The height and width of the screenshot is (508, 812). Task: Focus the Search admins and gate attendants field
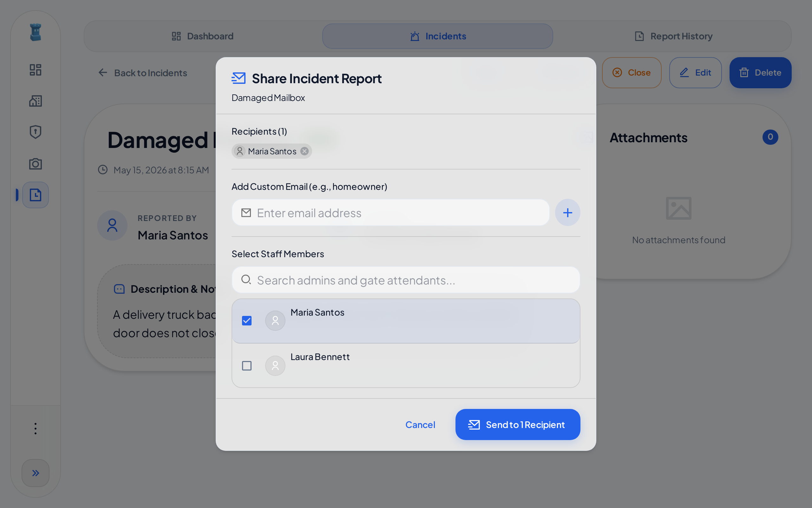point(406,279)
